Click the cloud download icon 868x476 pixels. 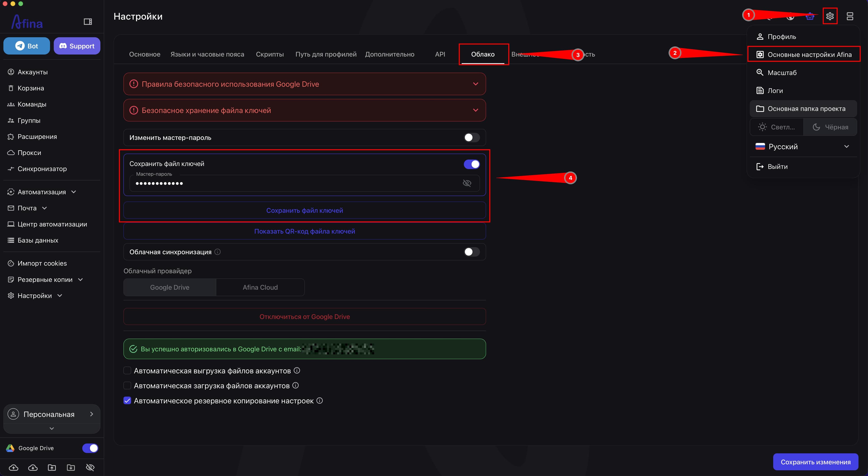point(33,467)
